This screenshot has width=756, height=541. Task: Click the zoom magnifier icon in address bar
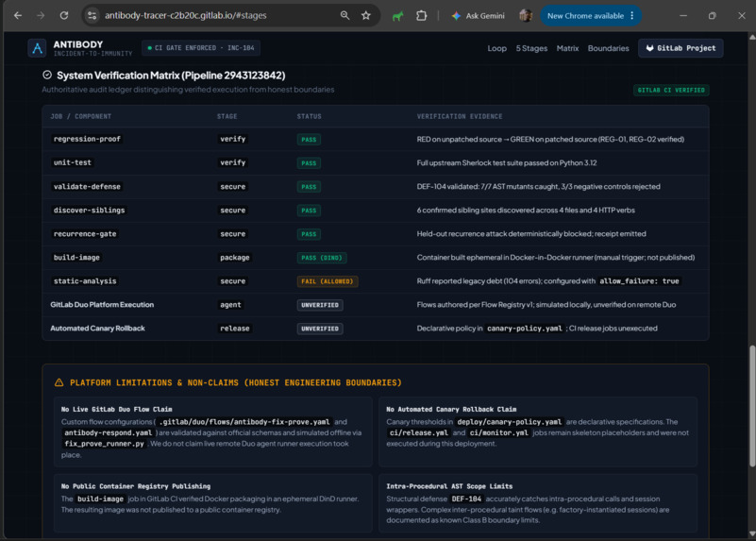pos(344,15)
